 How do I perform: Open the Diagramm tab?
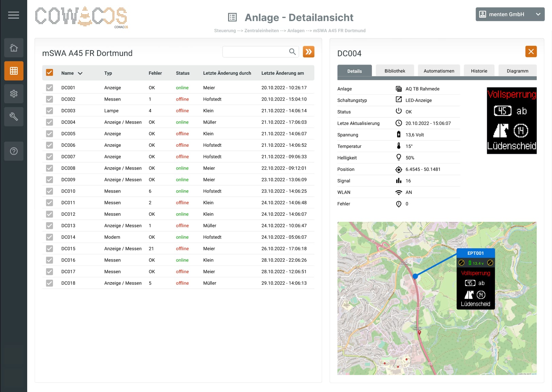click(x=517, y=71)
